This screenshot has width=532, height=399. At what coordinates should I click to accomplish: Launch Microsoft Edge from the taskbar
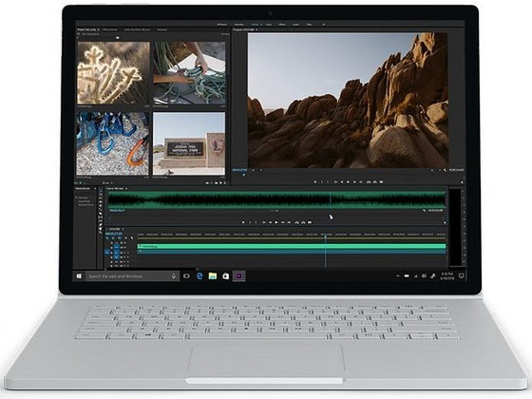tap(199, 276)
